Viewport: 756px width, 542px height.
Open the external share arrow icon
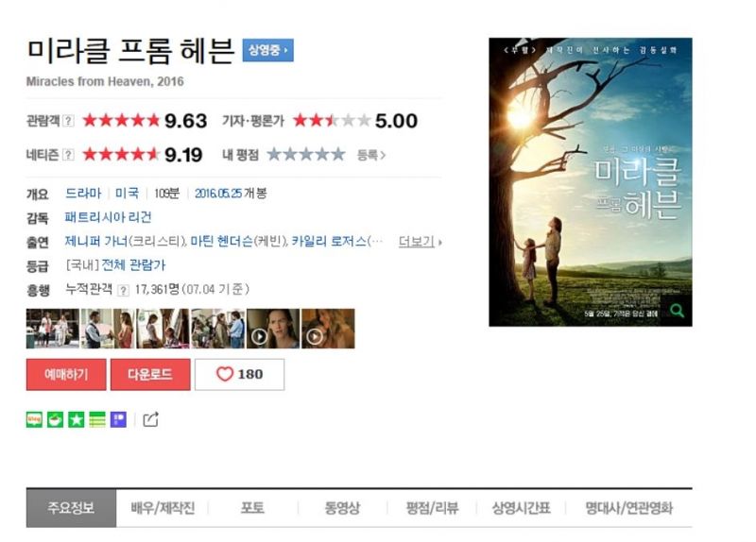coord(150,419)
